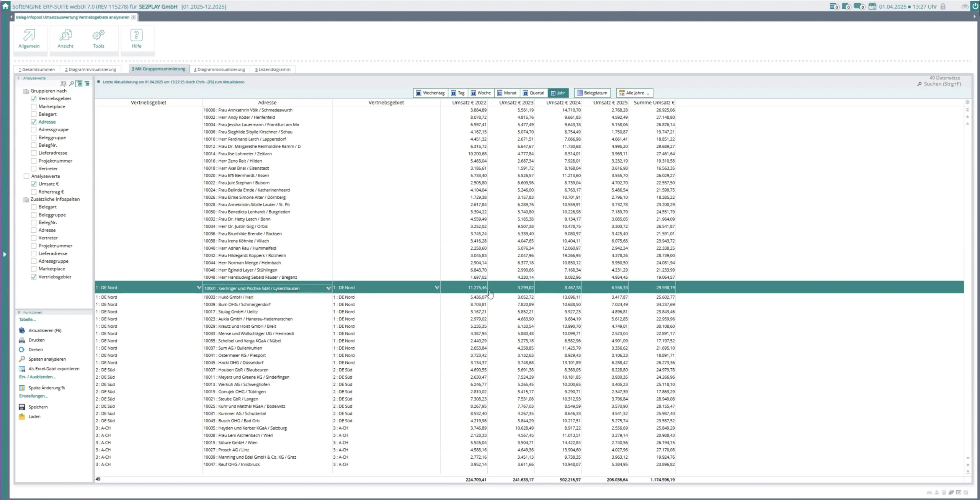The width and height of the screenshot is (980, 500).
Task: Open the Allgemein ribbon icon
Action: point(29,36)
